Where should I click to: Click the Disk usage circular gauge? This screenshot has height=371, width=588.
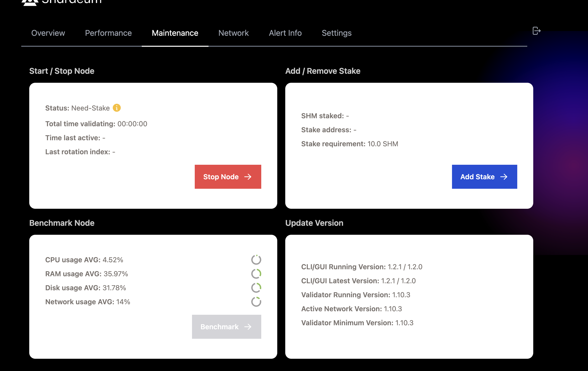(x=256, y=288)
